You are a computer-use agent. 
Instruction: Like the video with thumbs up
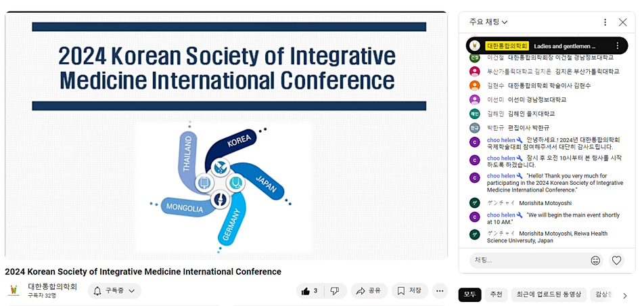pos(310,291)
